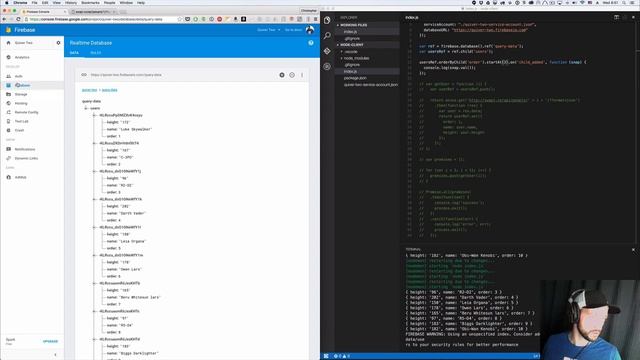Collapse the record containing Leia Organa
The height and width of the screenshot is (360, 640).
94,227
